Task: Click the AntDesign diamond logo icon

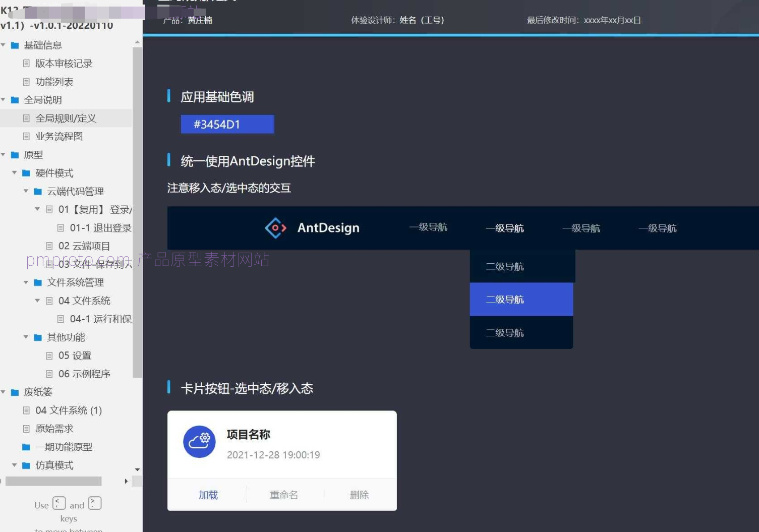Action: [x=276, y=228]
